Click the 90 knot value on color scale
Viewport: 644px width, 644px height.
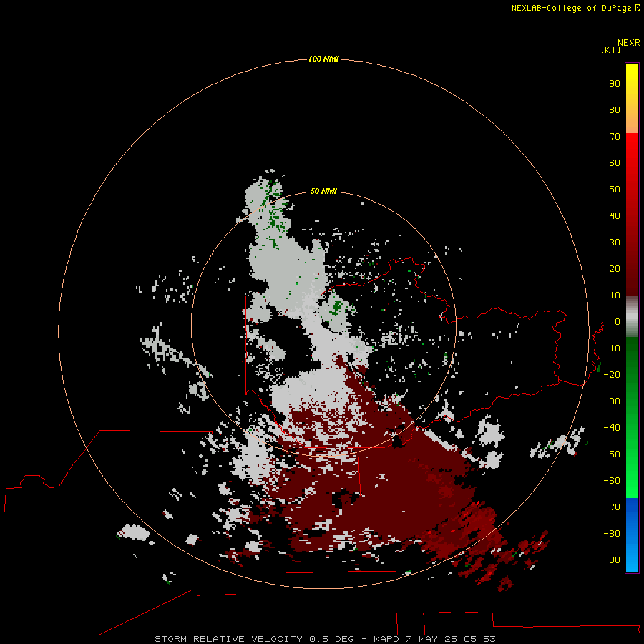pyautogui.click(x=615, y=84)
